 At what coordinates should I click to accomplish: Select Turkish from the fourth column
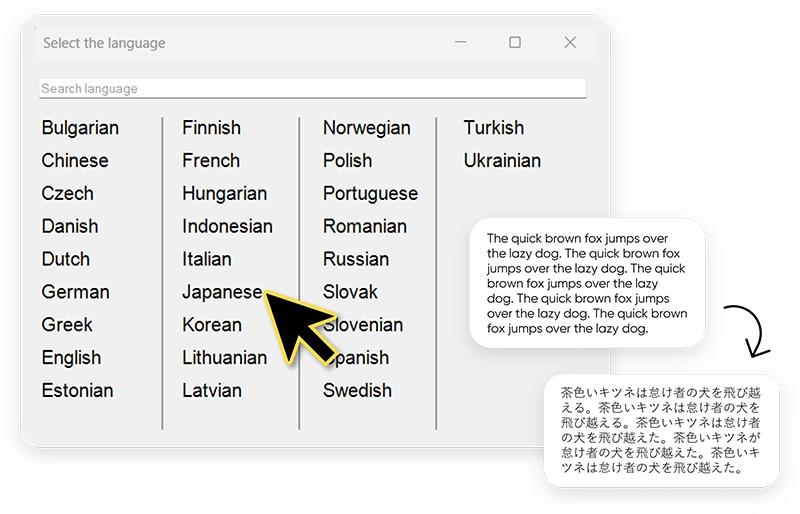coord(493,128)
